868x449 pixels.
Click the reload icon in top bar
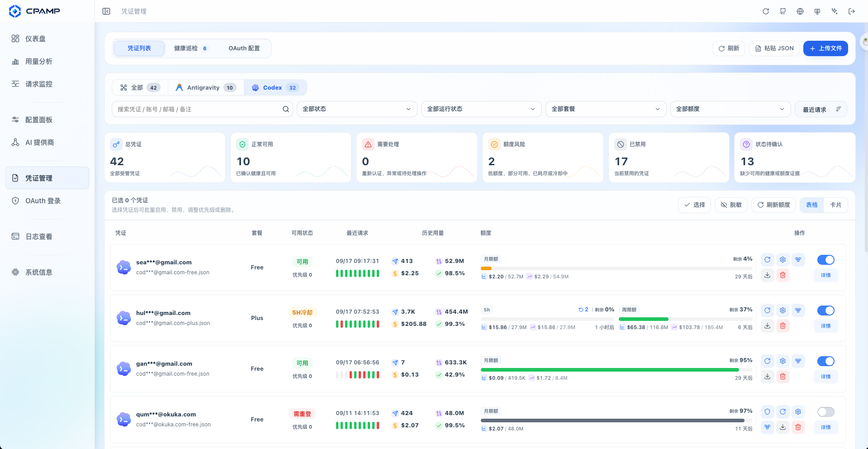tap(766, 11)
